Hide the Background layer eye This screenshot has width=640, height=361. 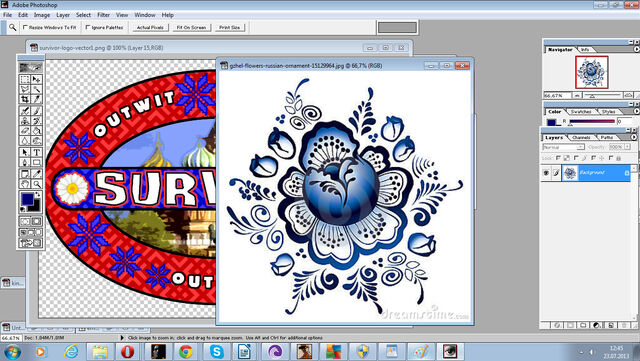[546, 173]
